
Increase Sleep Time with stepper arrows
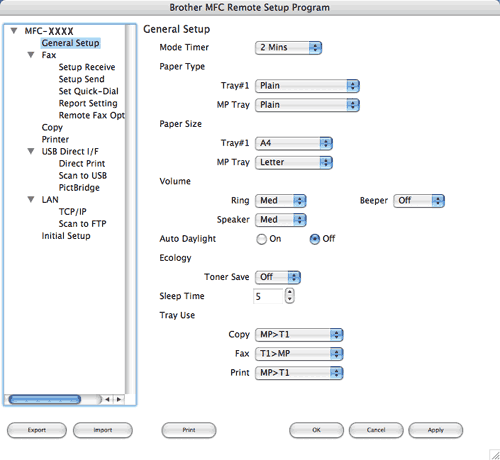(290, 292)
